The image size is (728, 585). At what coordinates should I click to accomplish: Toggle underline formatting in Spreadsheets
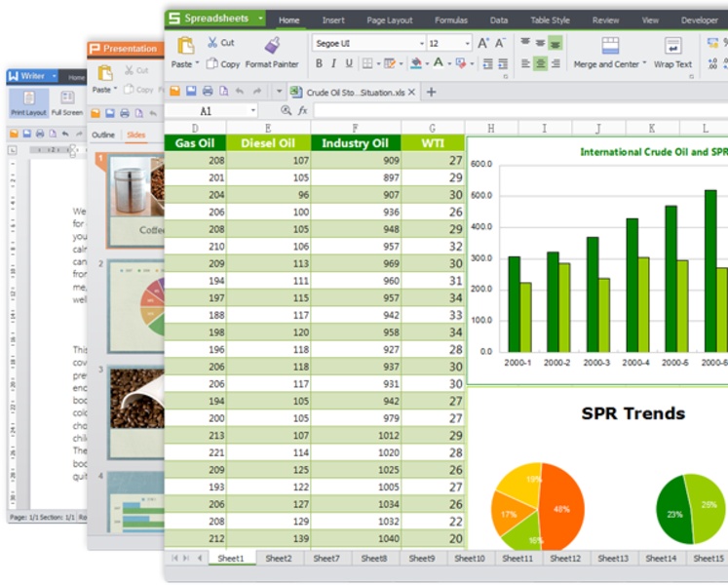(x=349, y=63)
